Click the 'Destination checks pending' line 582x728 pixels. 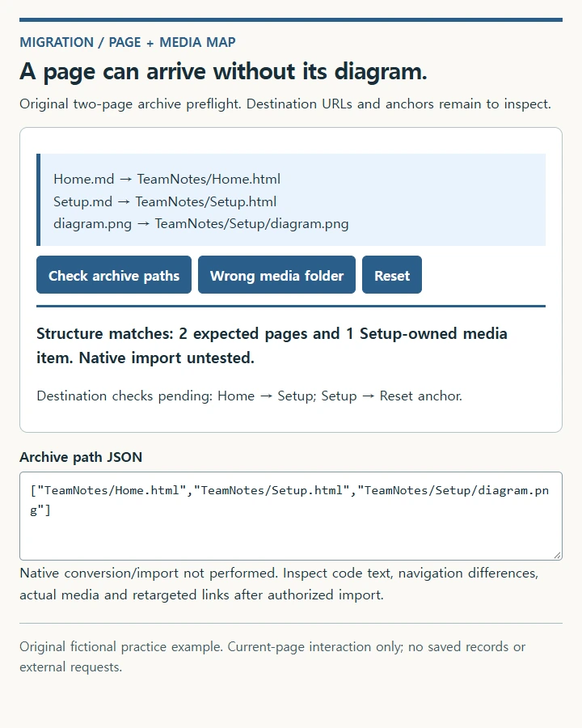point(249,396)
